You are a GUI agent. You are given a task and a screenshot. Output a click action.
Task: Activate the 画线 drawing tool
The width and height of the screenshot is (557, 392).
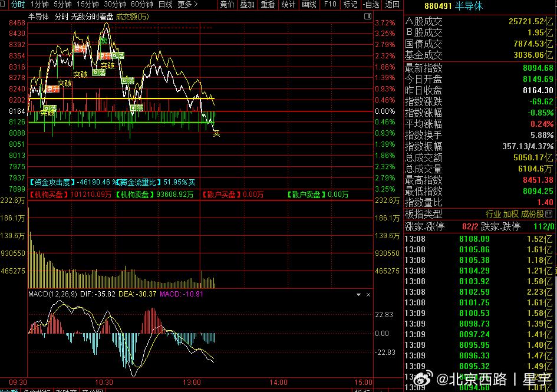point(309,4)
